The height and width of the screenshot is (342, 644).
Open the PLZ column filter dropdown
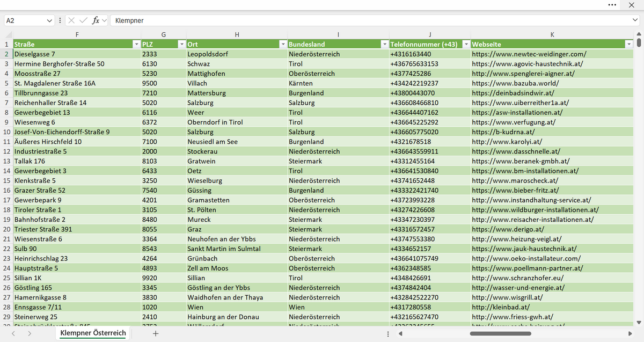(181, 44)
